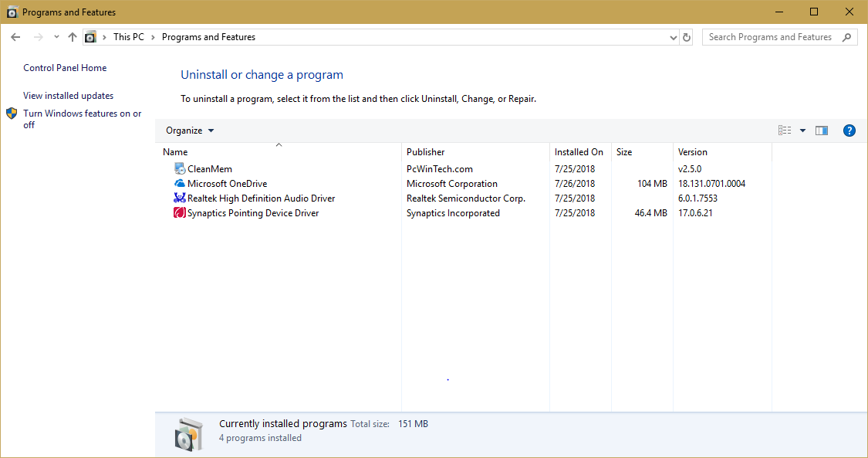This screenshot has width=868, height=458.
Task: Expand chevron after This PC breadcrumb
Action: coord(153,37)
